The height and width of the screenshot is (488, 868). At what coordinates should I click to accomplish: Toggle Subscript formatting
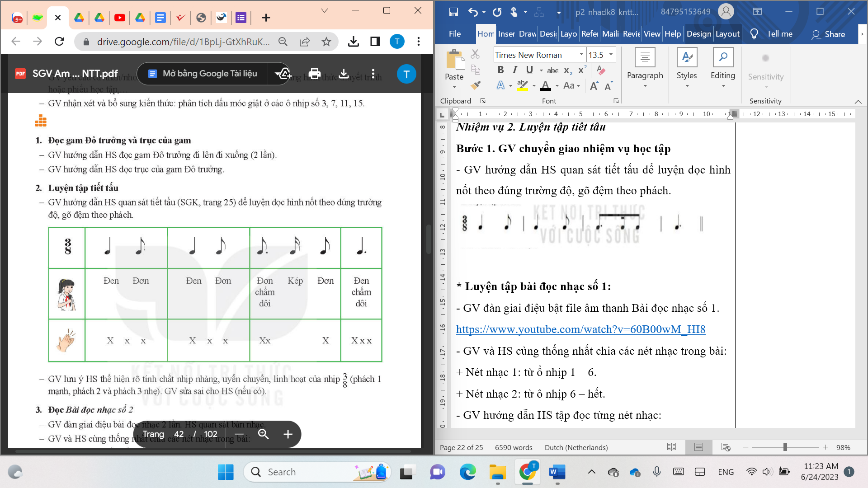[568, 70]
